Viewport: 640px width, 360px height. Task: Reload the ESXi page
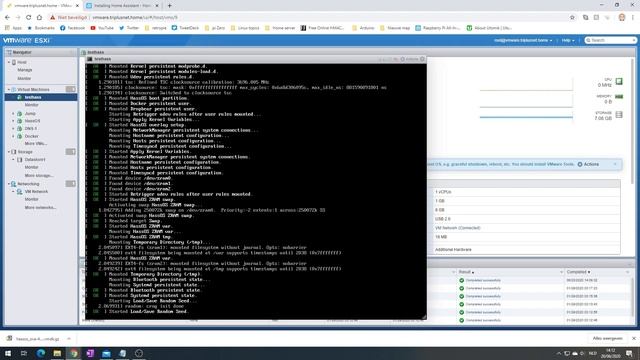pyautogui.click(x=28, y=18)
